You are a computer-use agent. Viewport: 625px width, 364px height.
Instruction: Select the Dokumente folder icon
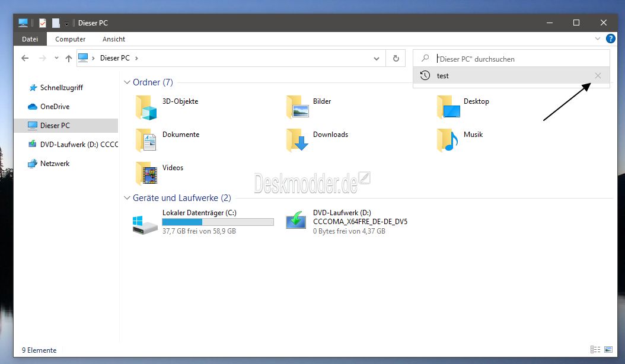pyautogui.click(x=146, y=140)
